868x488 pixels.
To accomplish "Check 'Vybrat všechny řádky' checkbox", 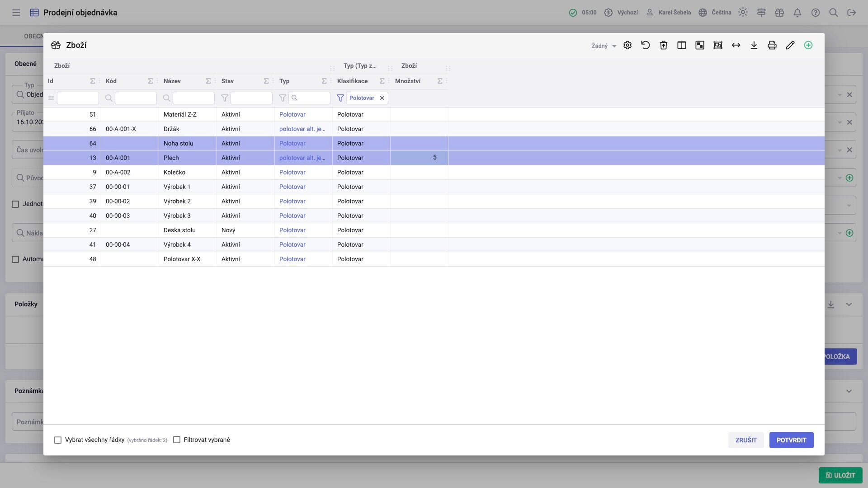I will coord(58,440).
